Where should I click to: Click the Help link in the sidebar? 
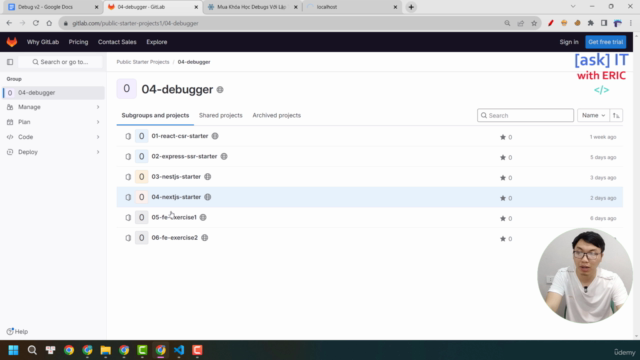click(x=18, y=331)
